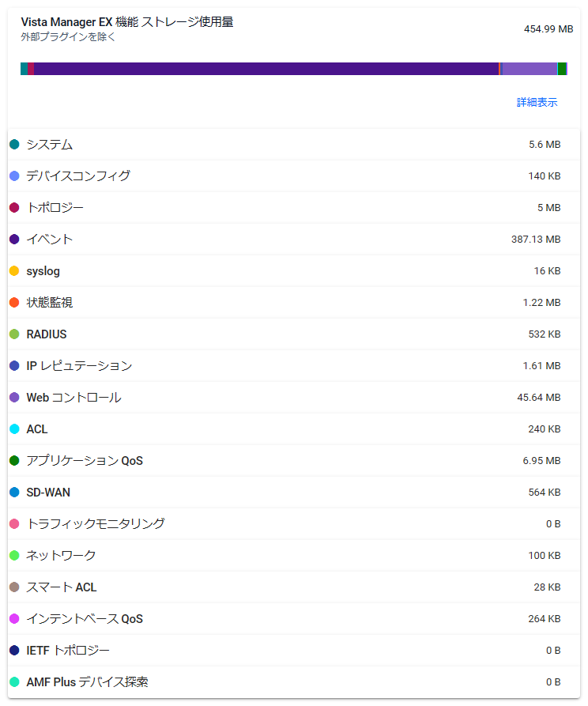Click the Vista Manager EX storage usage title

(127, 22)
